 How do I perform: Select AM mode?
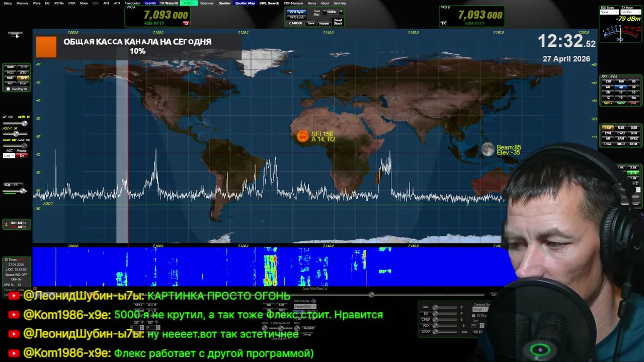tap(608, 139)
